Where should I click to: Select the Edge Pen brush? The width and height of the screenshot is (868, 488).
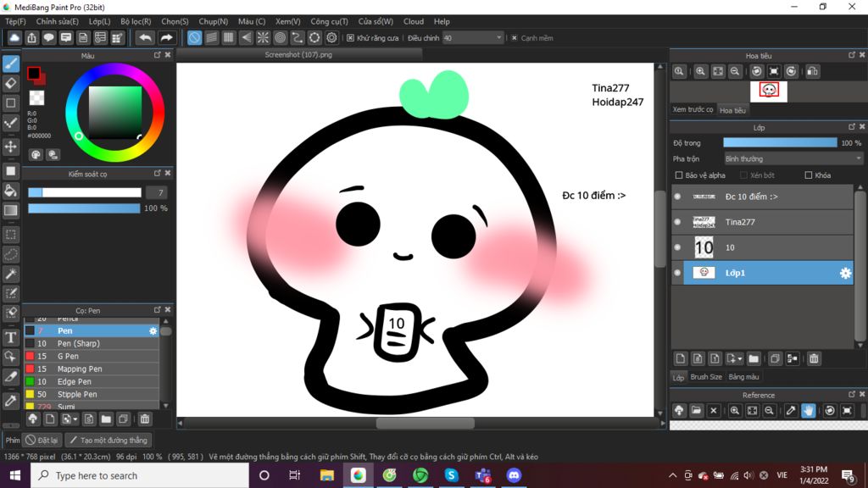(x=92, y=382)
